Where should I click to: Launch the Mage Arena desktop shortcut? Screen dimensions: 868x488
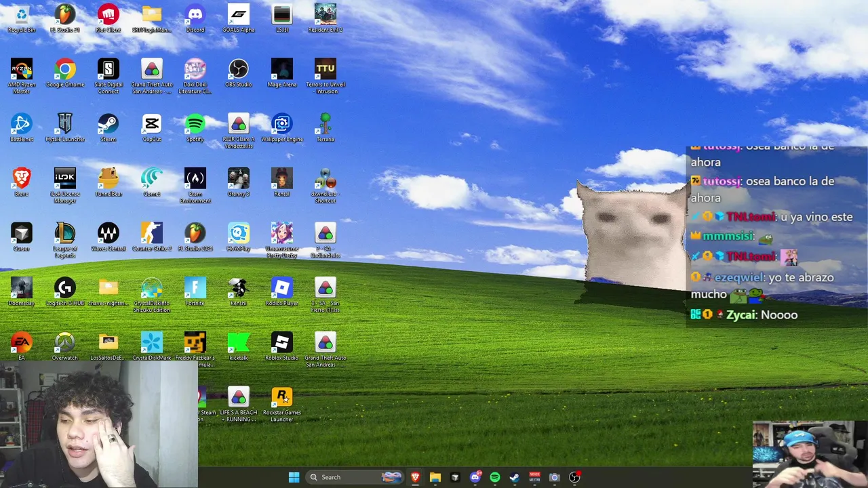pyautogui.click(x=282, y=73)
